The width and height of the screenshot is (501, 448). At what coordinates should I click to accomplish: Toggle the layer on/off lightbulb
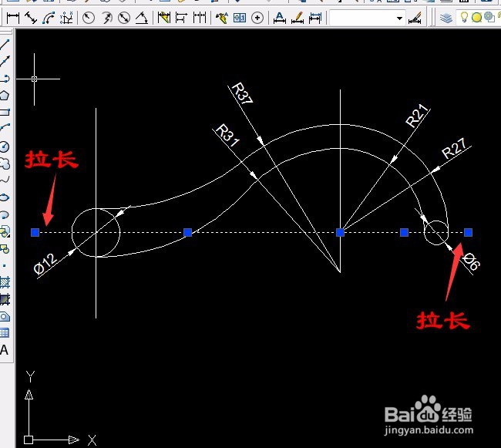point(464,17)
